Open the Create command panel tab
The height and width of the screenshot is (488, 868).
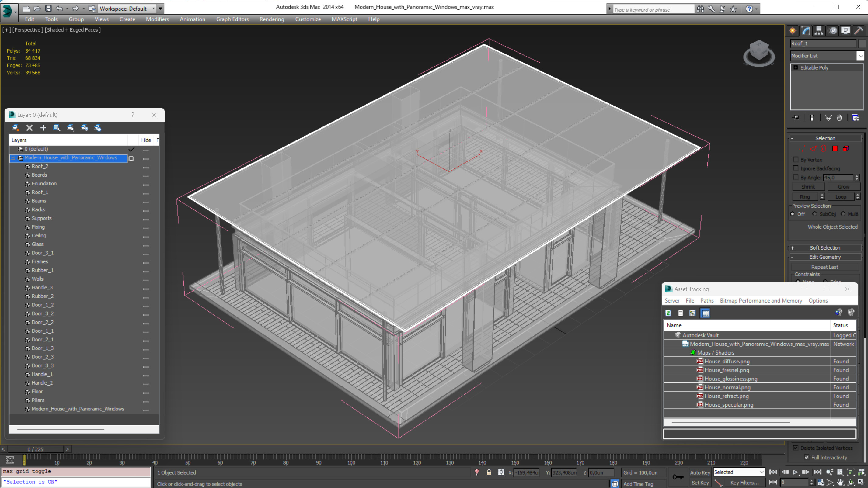point(793,31)
